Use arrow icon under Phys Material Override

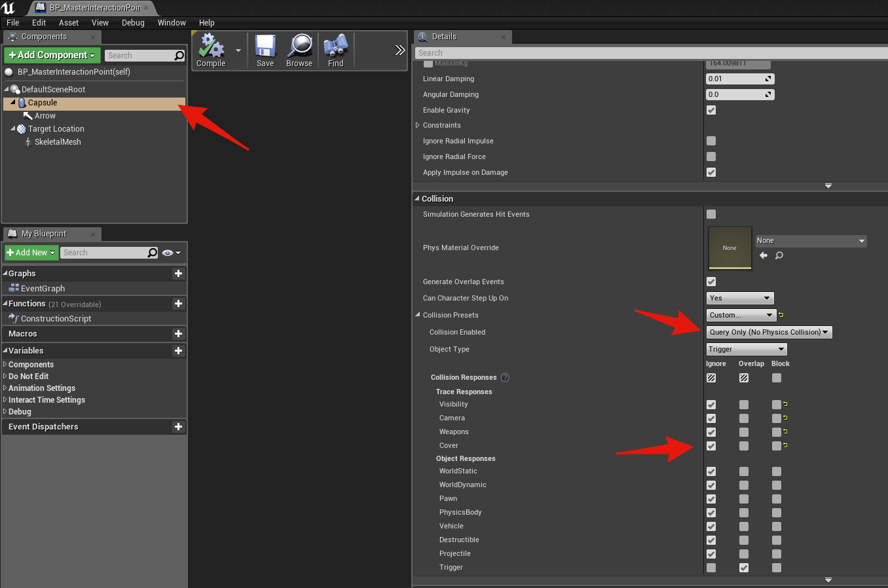(764, 256)
